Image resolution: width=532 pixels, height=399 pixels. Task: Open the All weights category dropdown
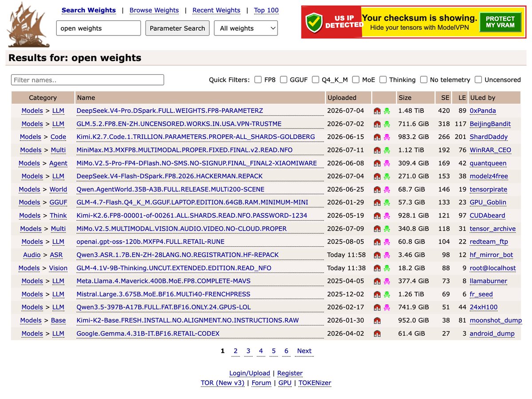click(x=246, y=28)
